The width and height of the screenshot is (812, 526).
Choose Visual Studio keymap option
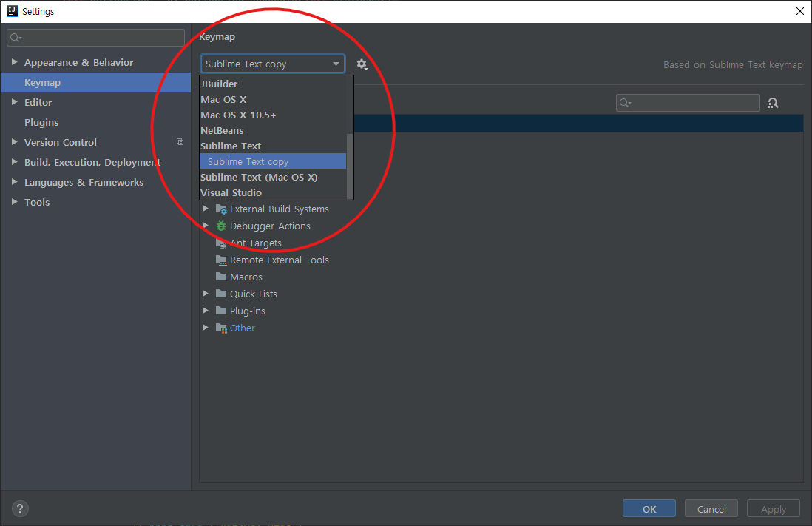coord(273,192)
